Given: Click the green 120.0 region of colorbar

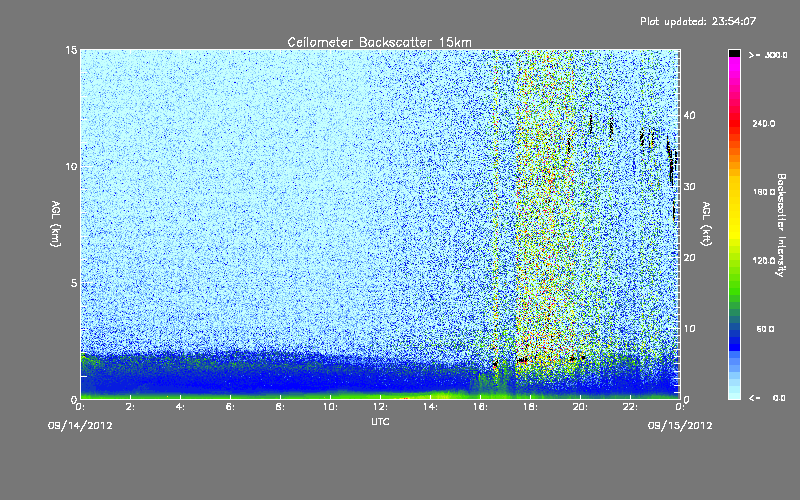Looking at the screenshot, I should [x=734, y=261].
